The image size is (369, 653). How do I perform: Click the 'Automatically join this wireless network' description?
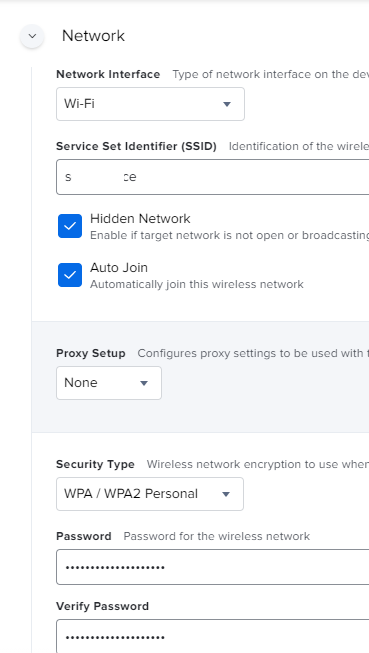point(197,284)
